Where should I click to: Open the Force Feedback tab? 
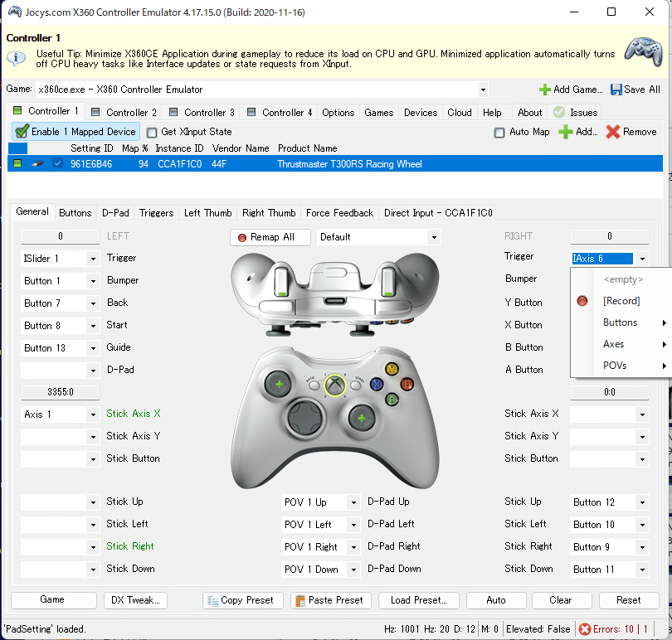339,213
